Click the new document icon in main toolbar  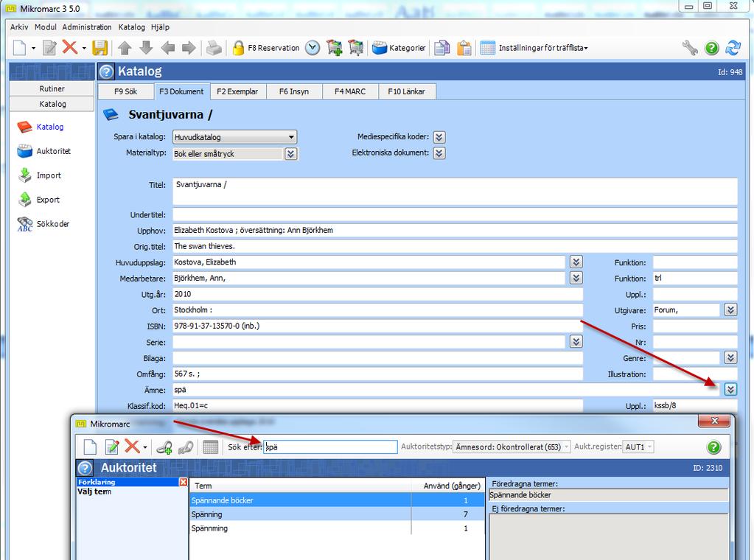[19, 48]
